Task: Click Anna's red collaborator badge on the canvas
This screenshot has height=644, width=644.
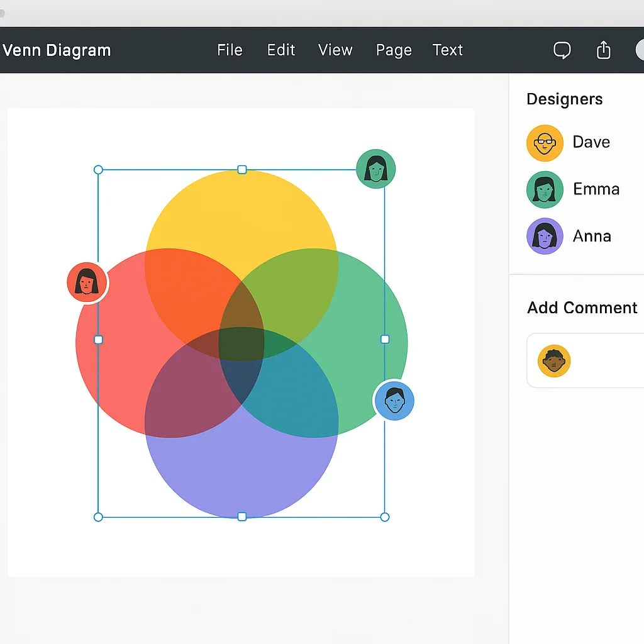Action: tap(87, 282)
